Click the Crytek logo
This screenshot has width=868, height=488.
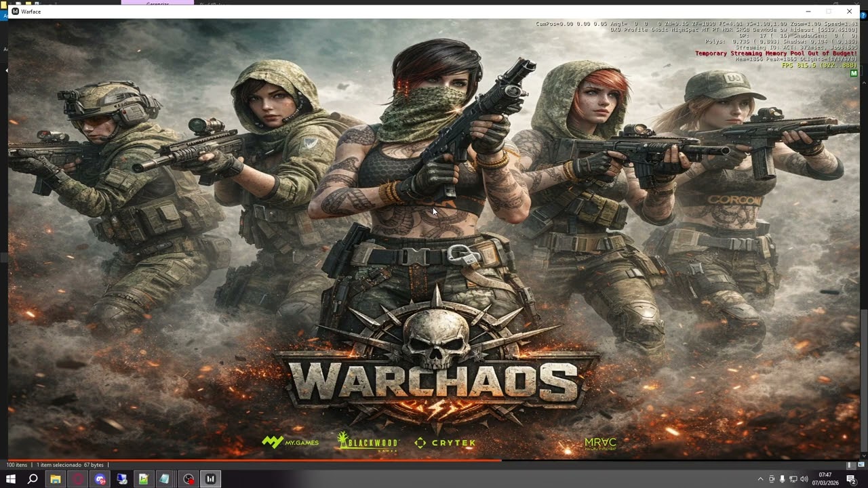pos(445,443)
